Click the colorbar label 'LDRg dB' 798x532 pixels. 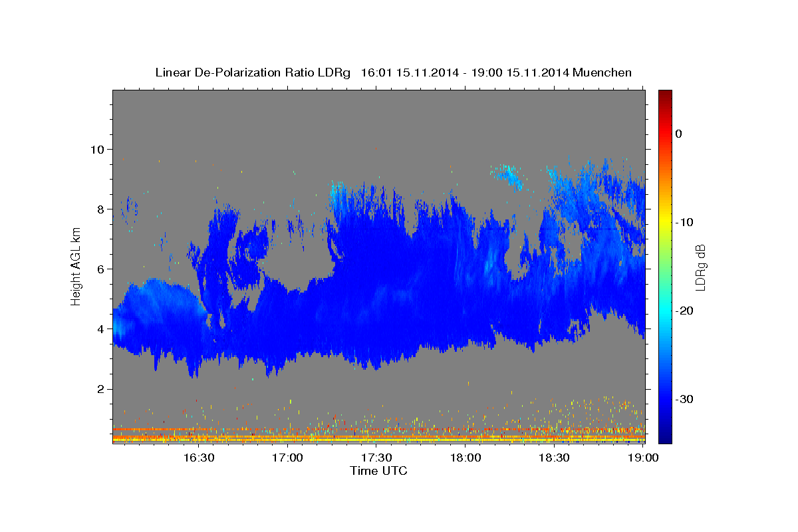coord(700,267)
